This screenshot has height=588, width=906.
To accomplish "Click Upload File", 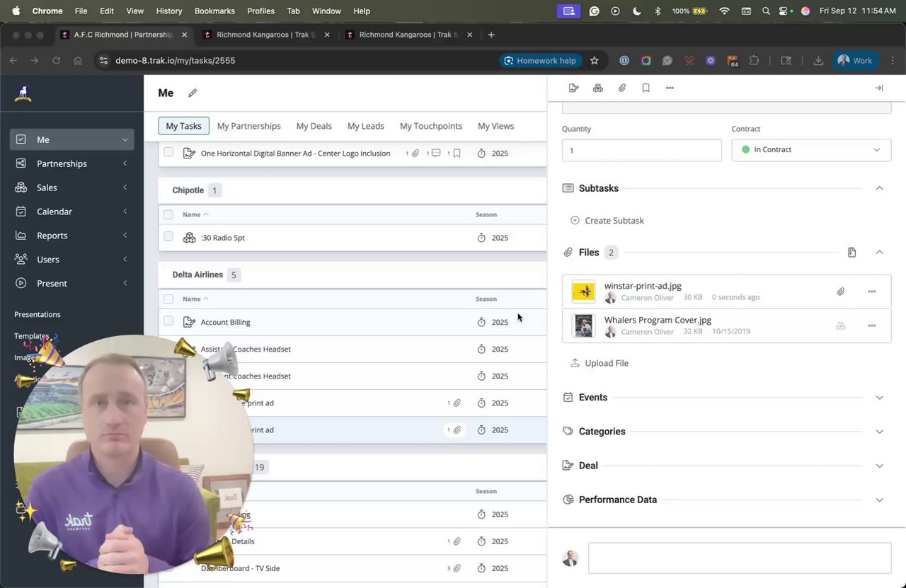I will point(600,363).
